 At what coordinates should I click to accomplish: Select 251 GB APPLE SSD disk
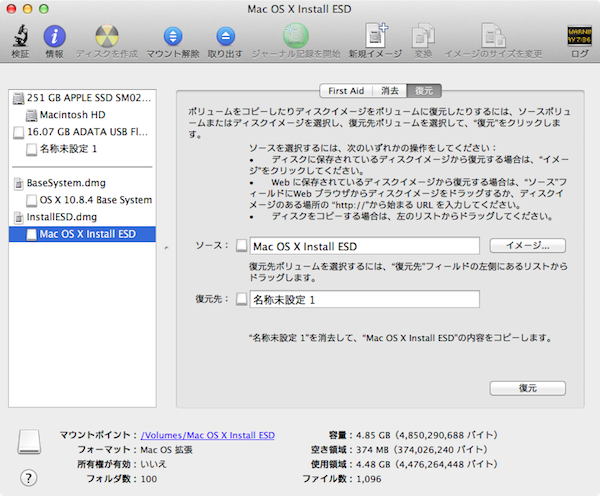click(x=82, y=98)
